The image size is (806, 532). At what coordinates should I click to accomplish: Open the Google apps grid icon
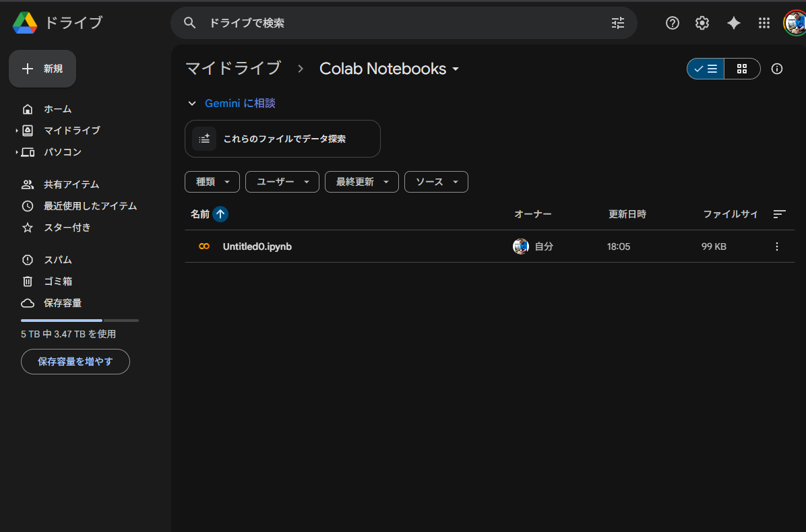pos(764,23)
